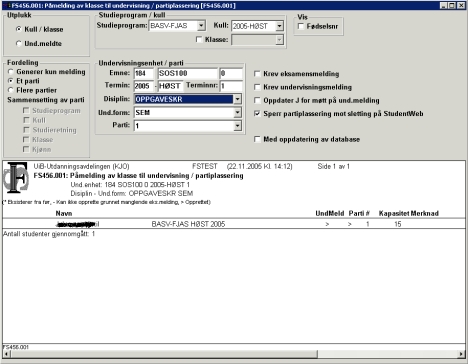Click the Emne version field containing 0
This screenshot has height=364, width=468.
231,73
